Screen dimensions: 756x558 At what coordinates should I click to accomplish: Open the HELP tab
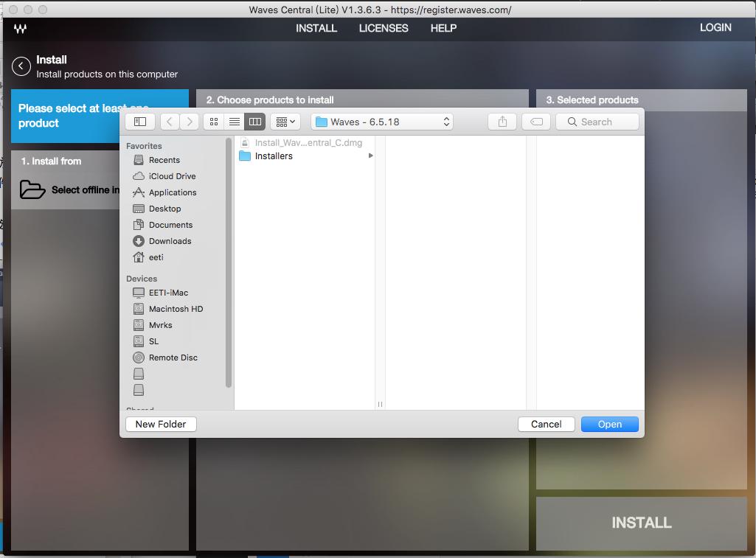pyautogui.click(x=443, y=28)
